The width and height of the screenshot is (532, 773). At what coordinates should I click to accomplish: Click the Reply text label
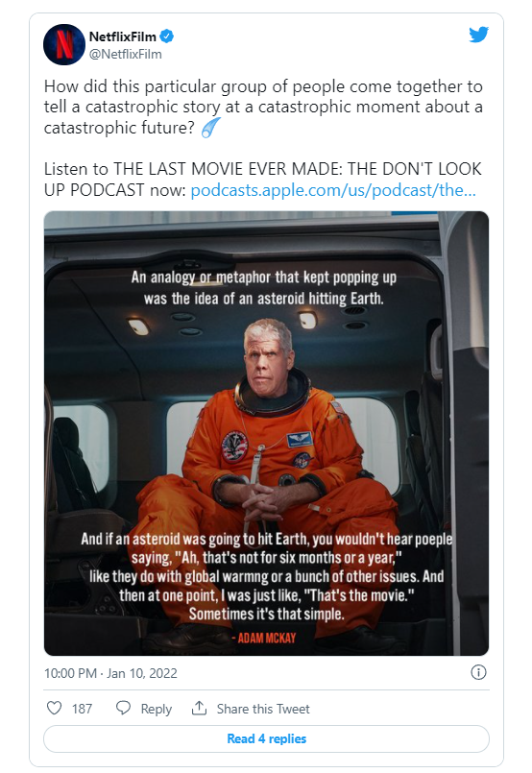(157, 709)
